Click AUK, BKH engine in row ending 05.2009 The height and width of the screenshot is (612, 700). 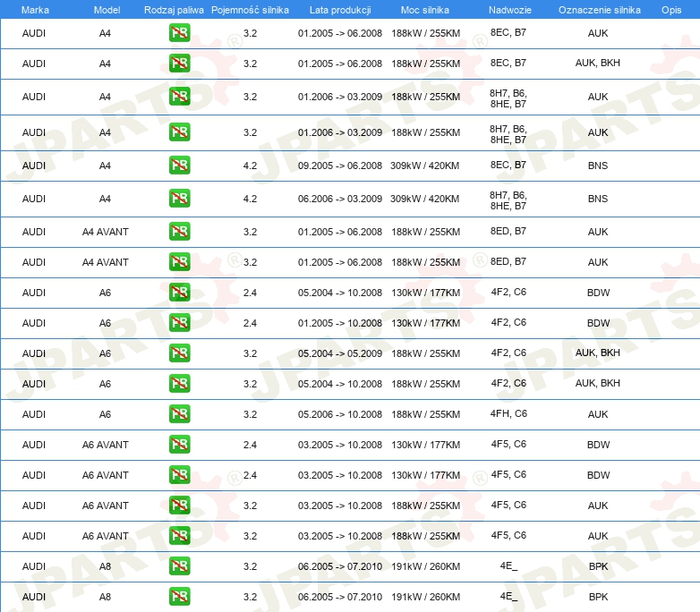pyautogui.click(x=598, y=353)
